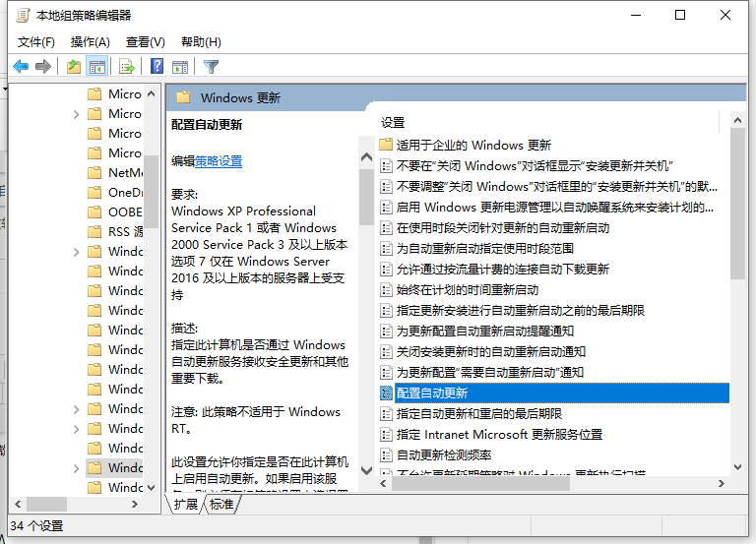Click the Back arrow in toolbar
Viewport: 756px width, 544px height.
(21, 67)
